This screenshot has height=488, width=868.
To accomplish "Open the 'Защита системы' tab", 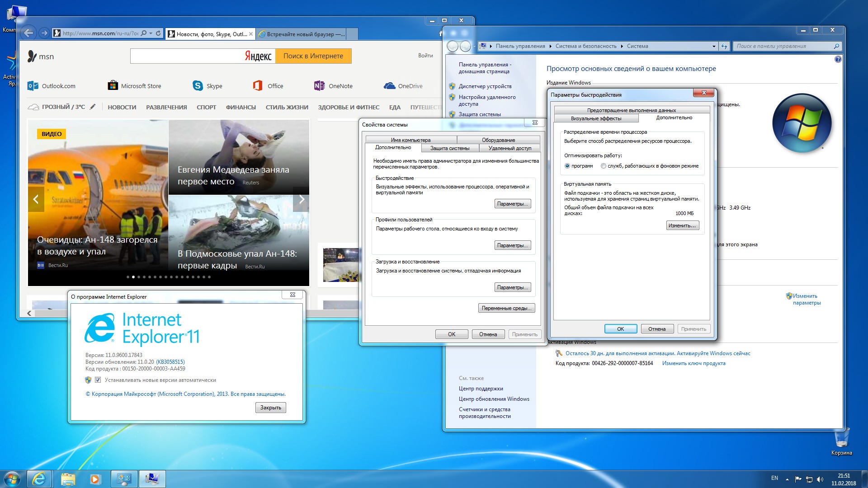I will 449,148.
